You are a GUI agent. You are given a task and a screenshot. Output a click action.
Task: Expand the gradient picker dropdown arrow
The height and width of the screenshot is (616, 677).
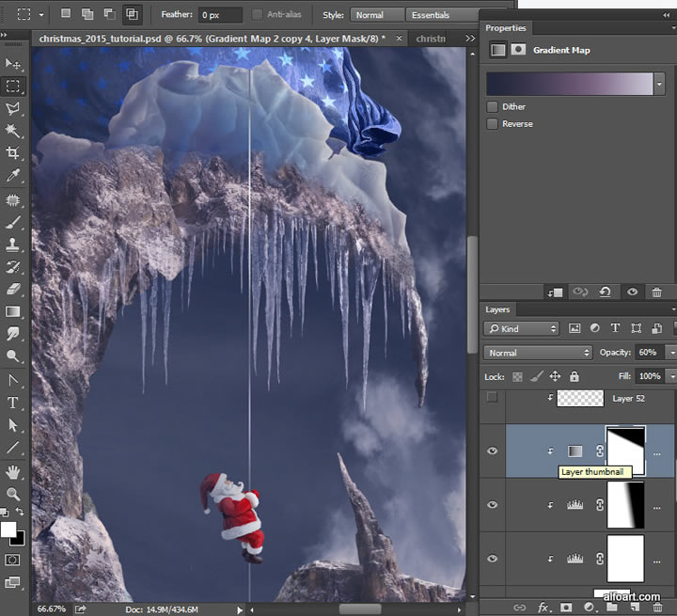(659, 84)
